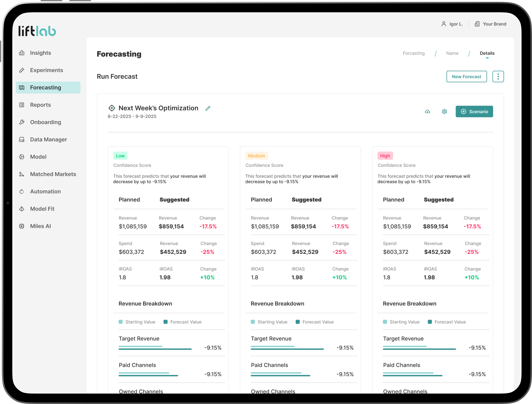Click the Insights bar chart sidebar icon

(22, 53)
